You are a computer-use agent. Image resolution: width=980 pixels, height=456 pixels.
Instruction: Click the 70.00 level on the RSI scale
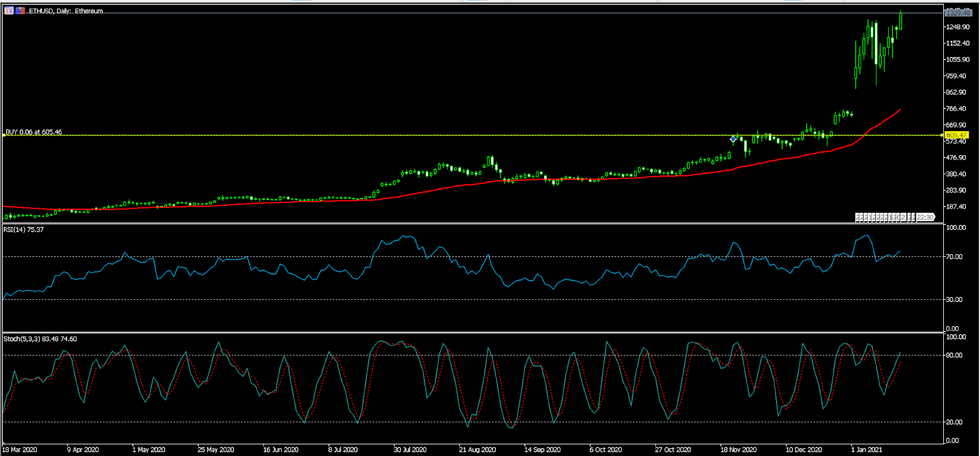tap(954, 257)
